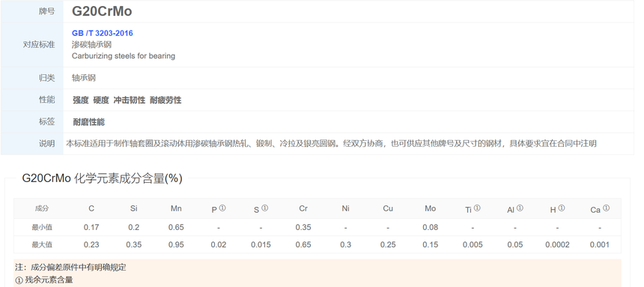The width and height of the screenshot is (644, 287).
Task: Click the Mo column header
Action: pyautogui.click(x=430, y=208)
